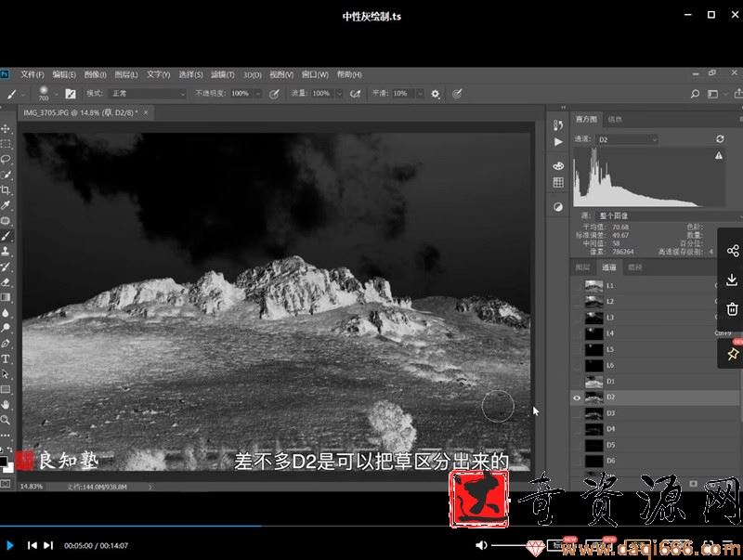Select the Healing Brush tool
743x560 pixels.
click(x=6, y=220)
